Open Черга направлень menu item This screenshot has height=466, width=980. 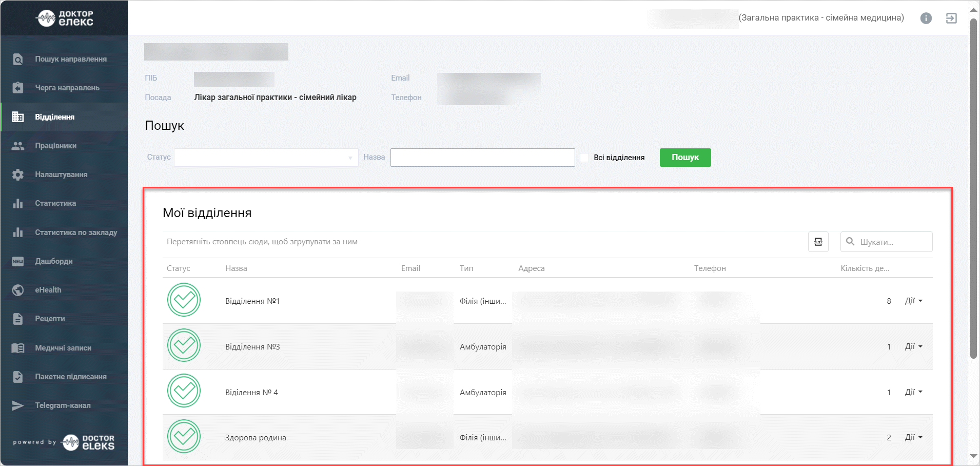point(67,88)
